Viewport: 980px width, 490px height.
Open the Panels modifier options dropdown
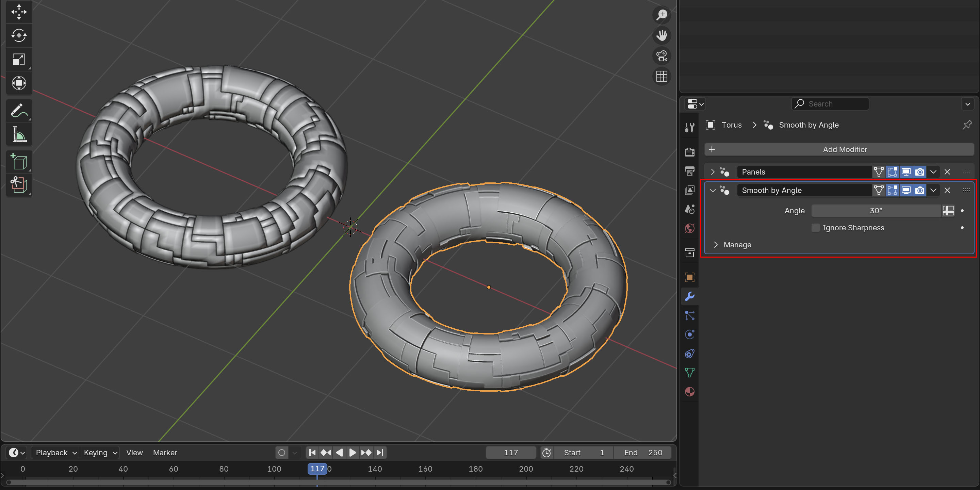point(933,172)
